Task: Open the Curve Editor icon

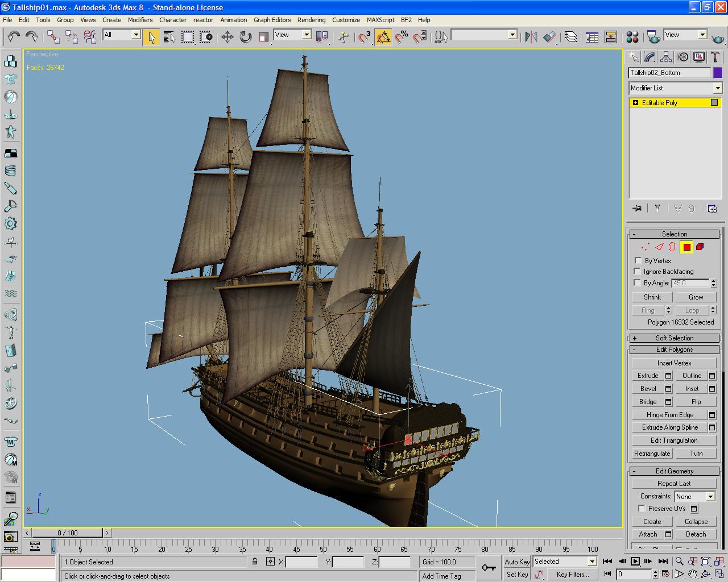Action: [592, 37]
